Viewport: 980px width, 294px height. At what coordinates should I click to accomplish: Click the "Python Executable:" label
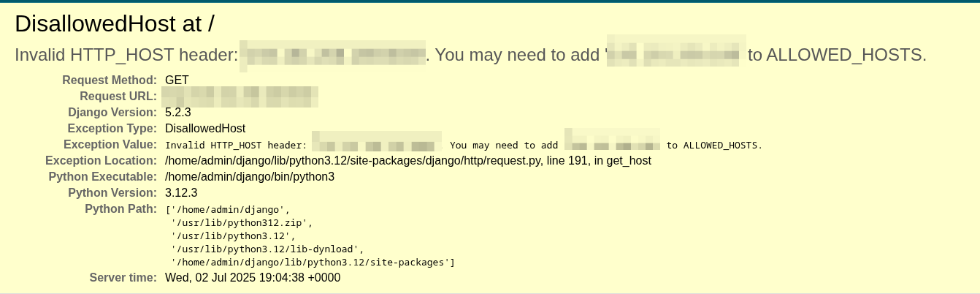coord(103,176)
